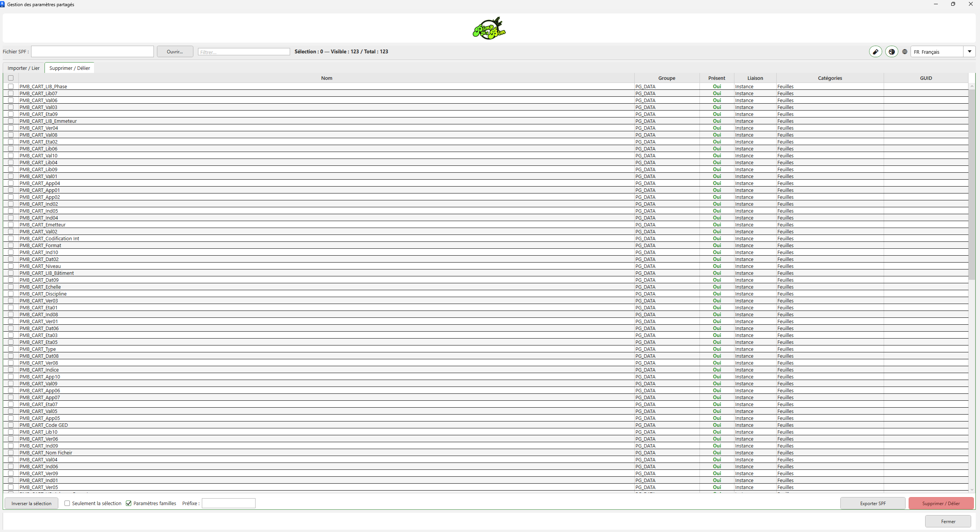Sort by the Catégories column header

point(830,78)
